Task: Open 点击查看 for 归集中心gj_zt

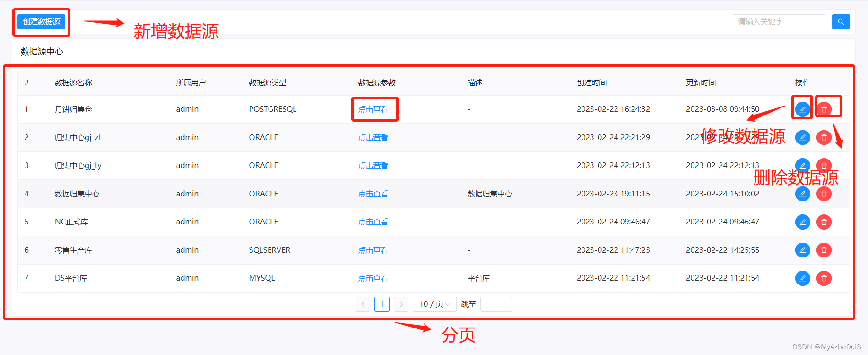Action: (373, 137)
